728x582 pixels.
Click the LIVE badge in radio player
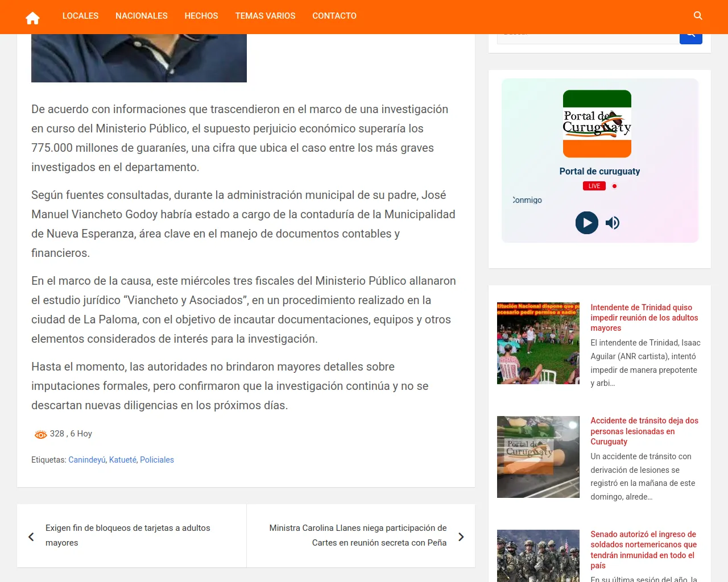(594, 186)
